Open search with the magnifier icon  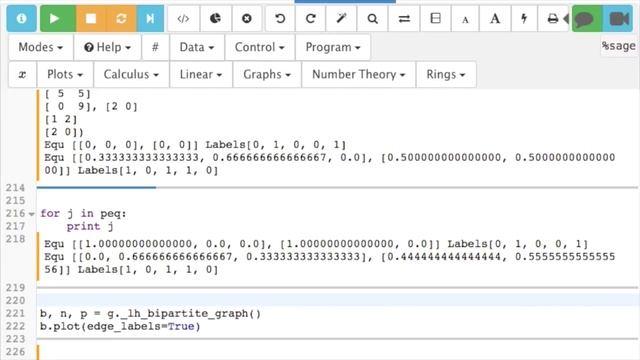pos(372,19)
